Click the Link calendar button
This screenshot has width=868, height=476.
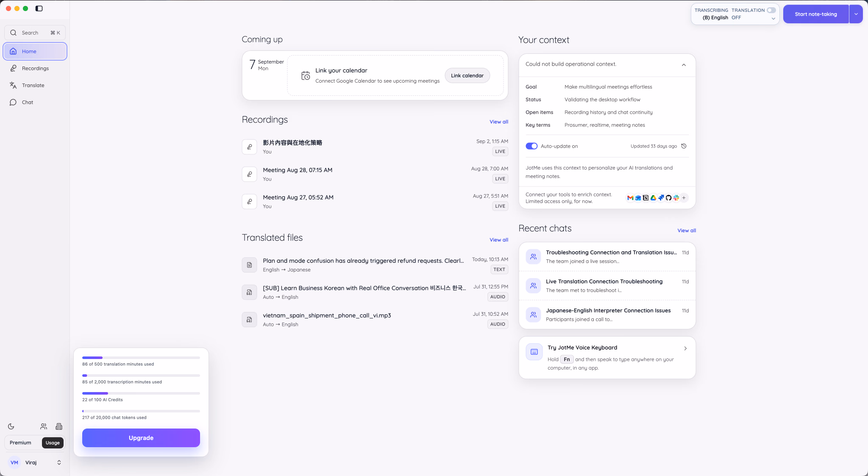[x=467, y=75]
